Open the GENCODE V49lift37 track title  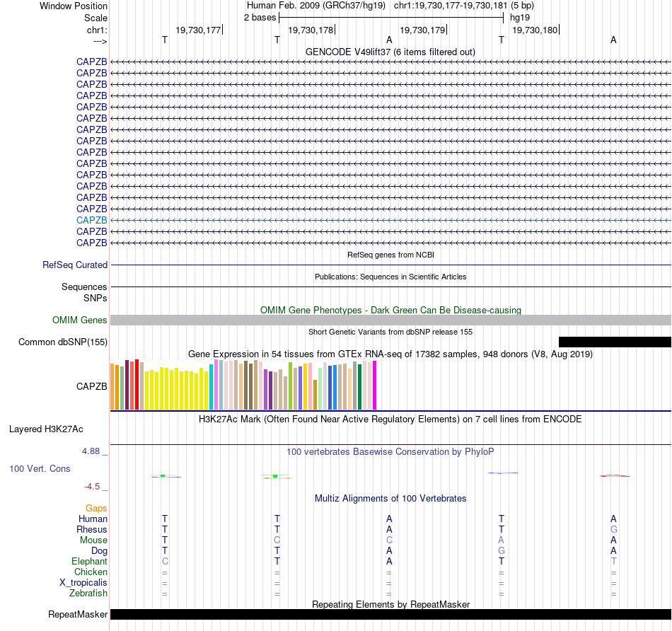coord(390,52)
